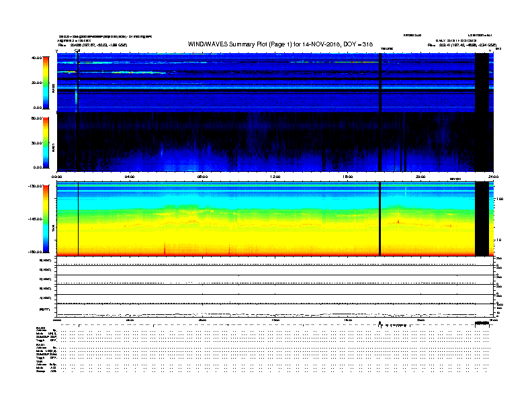Image resolution: width=532 pixels, height=411 pixels.
Task: Click the '04:00' label under RAD1 panel
Action: [130, 177]
